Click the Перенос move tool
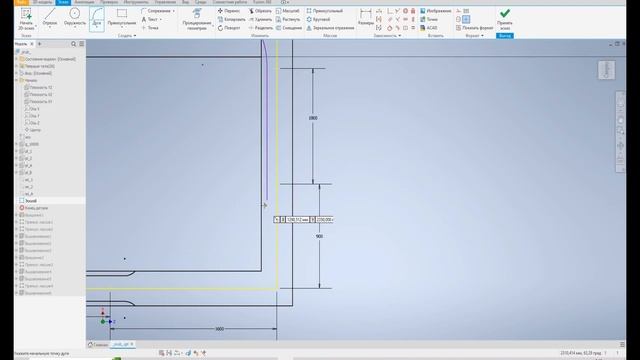Screen dimensions: 640x360 [x=229, y=11]
